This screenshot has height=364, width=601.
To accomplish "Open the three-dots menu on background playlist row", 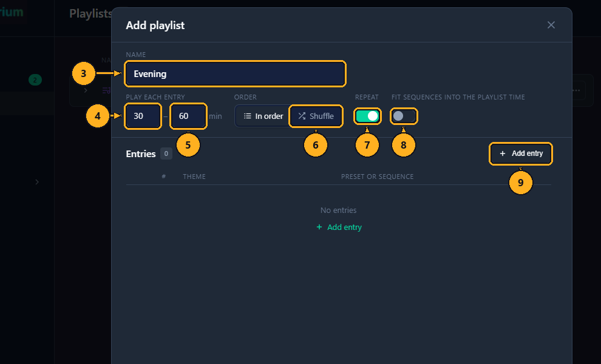I will tap(576, 90).
